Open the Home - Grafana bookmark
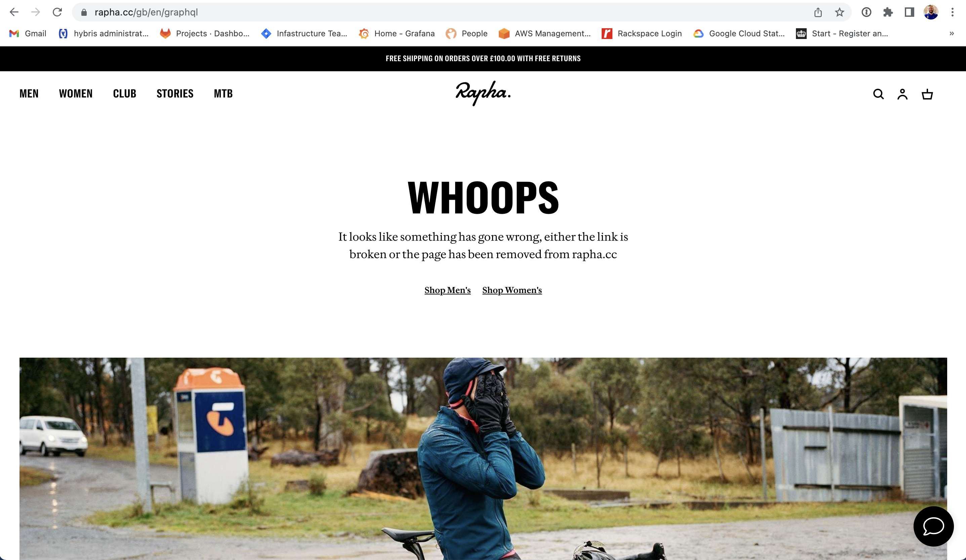Image resolution: width=966 pixels, height=560 pixels. [x=397, y=33]
